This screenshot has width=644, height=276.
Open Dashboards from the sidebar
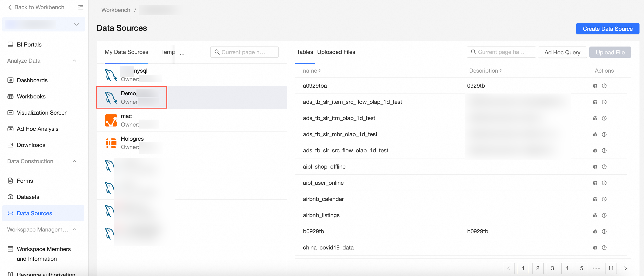32,80
